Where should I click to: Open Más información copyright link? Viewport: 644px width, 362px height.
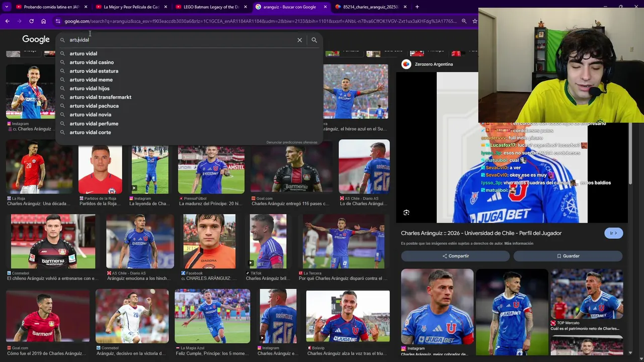[519, 243]
